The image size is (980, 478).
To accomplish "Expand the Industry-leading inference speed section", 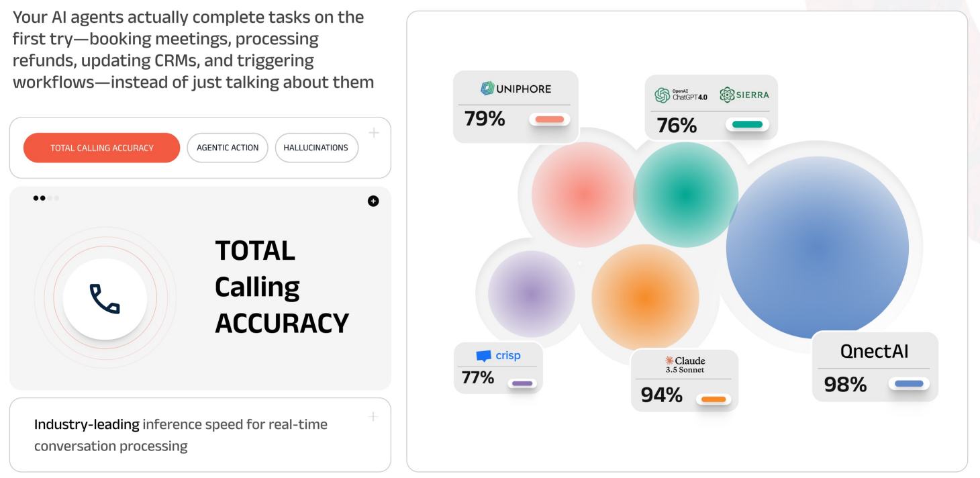I will (374, 417).
